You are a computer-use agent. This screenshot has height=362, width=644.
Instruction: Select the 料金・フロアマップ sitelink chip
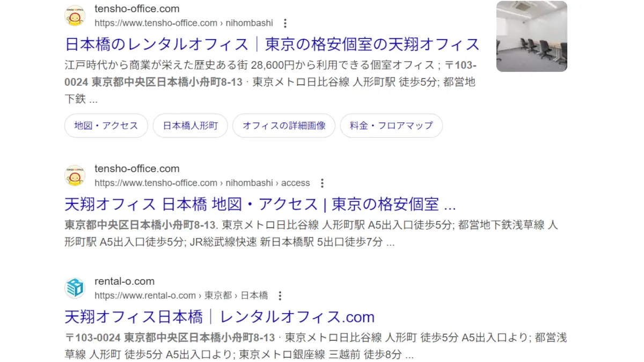(x=391, y=125)
